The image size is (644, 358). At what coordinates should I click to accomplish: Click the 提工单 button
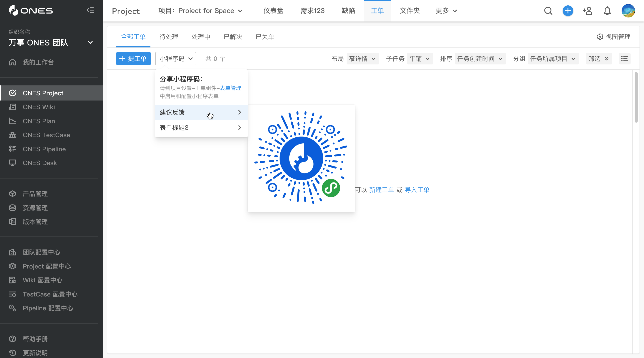(133, 59)
